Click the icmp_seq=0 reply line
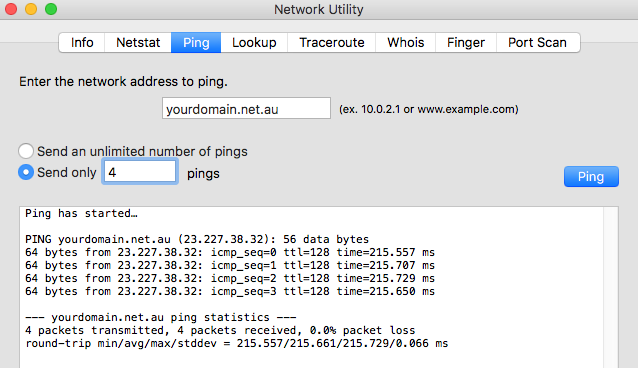Screen dimensions: 638x368 [230, 252]
